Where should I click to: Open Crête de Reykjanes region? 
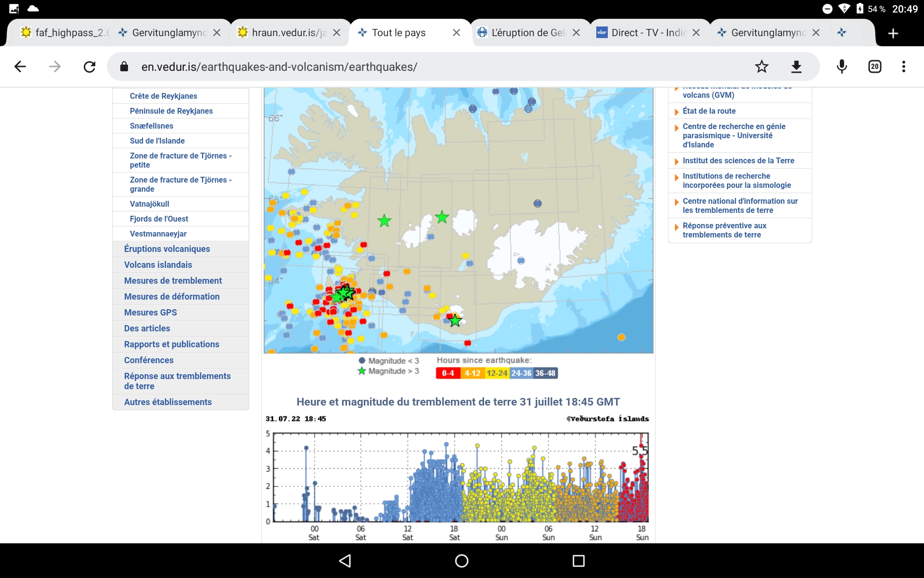(x=163, y=96)
